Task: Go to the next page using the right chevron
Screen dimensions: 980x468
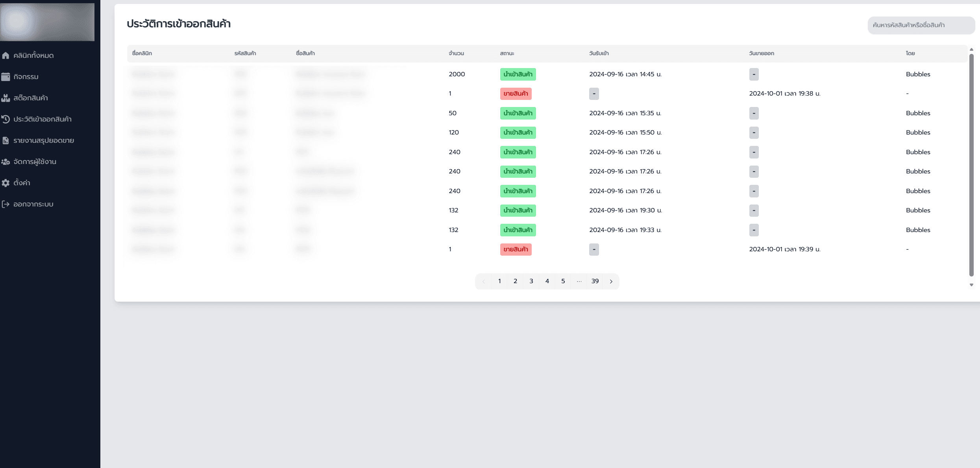Action: [x=611, y=281]
